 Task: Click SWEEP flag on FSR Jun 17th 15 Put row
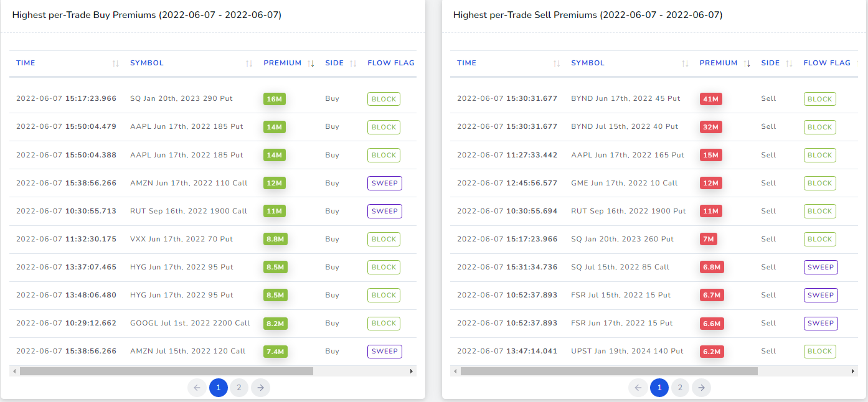click(821, 323)
